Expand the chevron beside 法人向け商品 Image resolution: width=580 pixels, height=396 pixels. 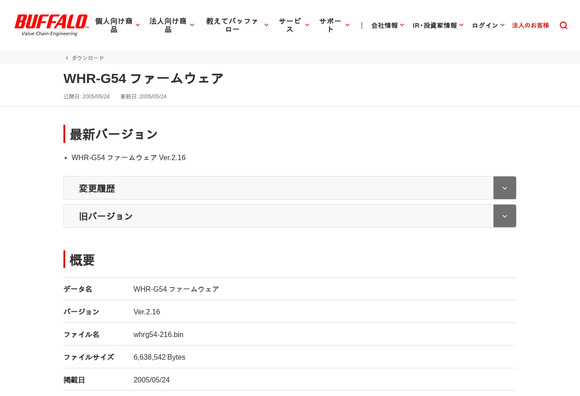pos(192,25)
